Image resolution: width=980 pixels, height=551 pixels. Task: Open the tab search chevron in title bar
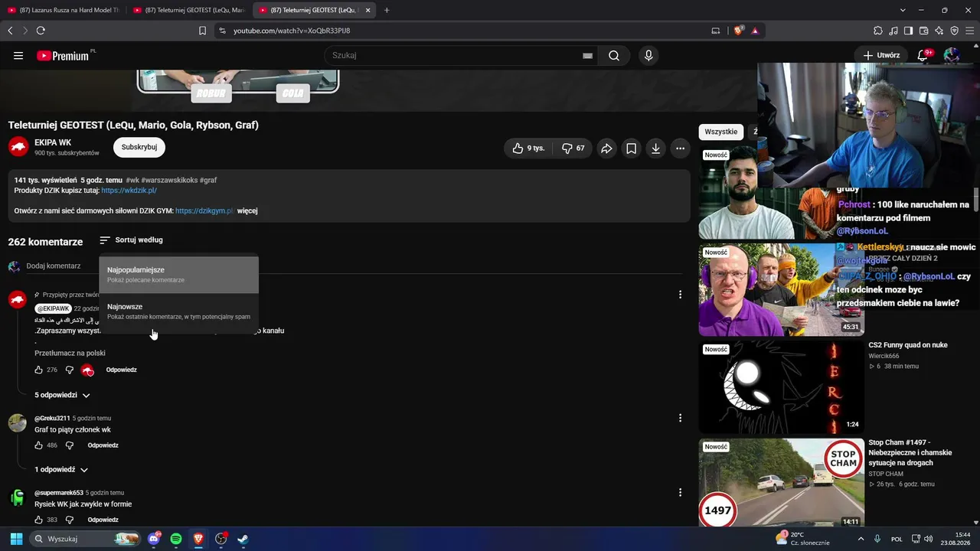coord(903,10)
